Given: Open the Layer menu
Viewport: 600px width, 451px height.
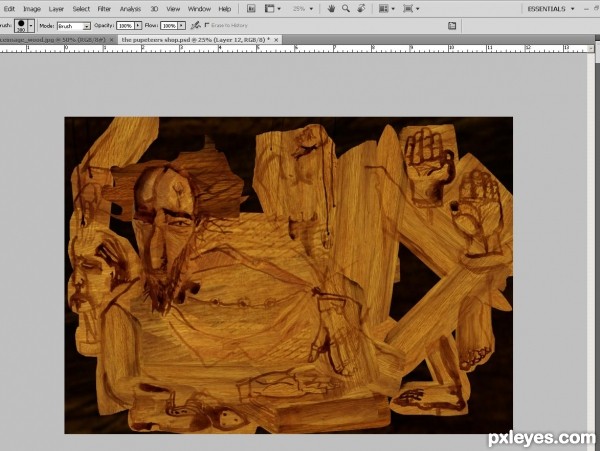Looking at the screenshot, I should click(x=56, y=9).
